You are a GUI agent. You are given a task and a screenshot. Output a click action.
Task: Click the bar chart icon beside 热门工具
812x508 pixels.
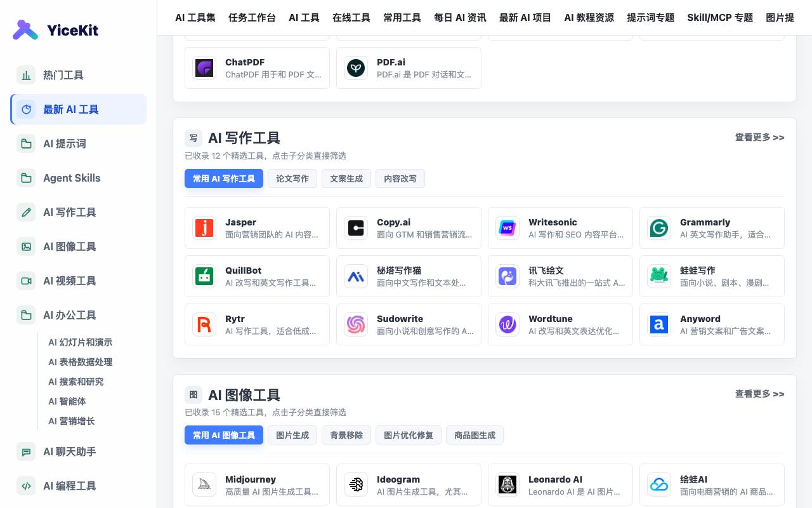click(x=26, y=75)
